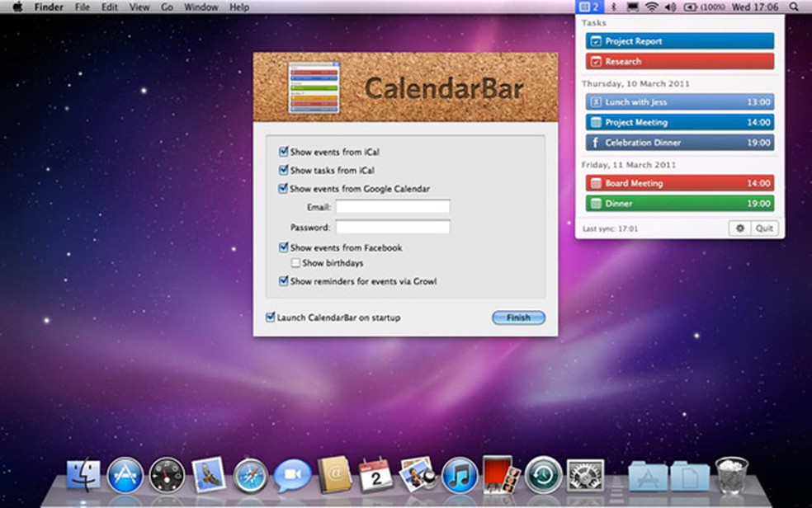The width and height of the screenshot is (812, 508).
Task: Click the Wi-Fi status icon
Action: click(652, 7)
